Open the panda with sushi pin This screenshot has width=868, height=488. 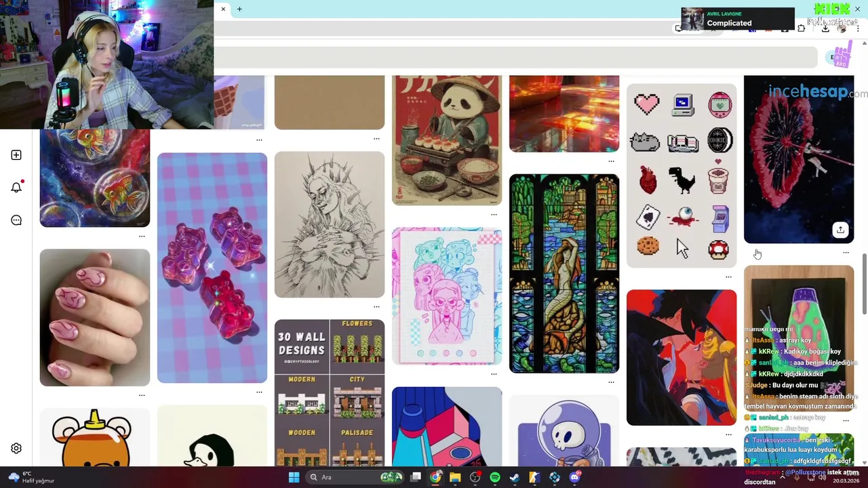447,140
